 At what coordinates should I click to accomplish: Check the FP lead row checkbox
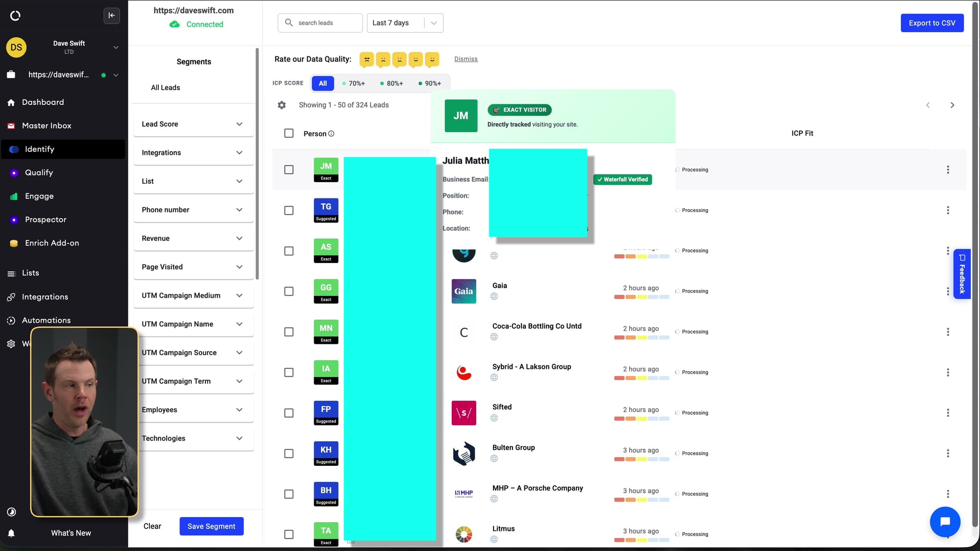(x=289, y=413)
